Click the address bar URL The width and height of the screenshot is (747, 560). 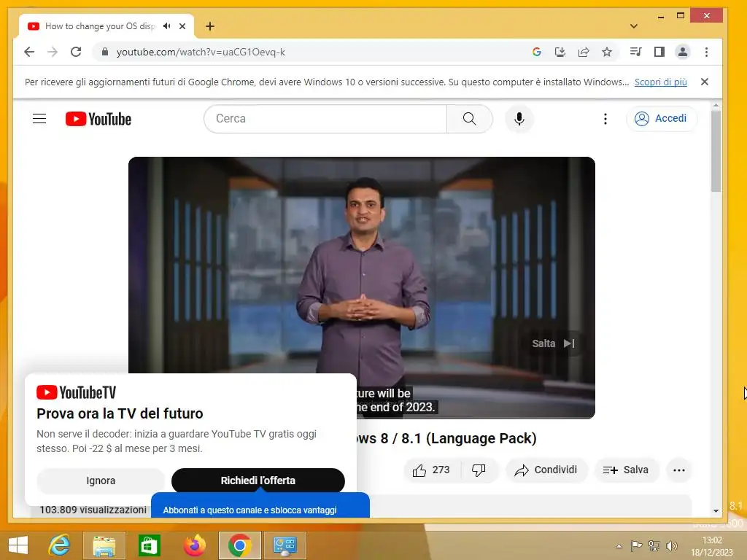pyautogui.click(x=201, y=52)
